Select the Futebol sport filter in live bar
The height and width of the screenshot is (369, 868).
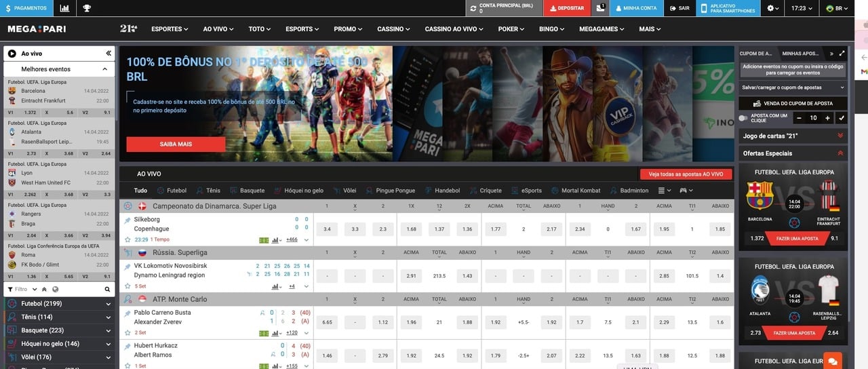(172, 191)
